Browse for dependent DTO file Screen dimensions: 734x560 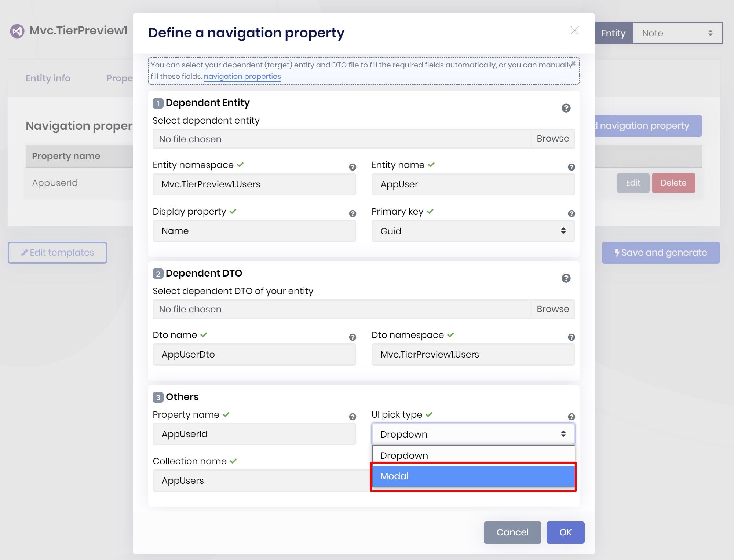coord(552,309)
